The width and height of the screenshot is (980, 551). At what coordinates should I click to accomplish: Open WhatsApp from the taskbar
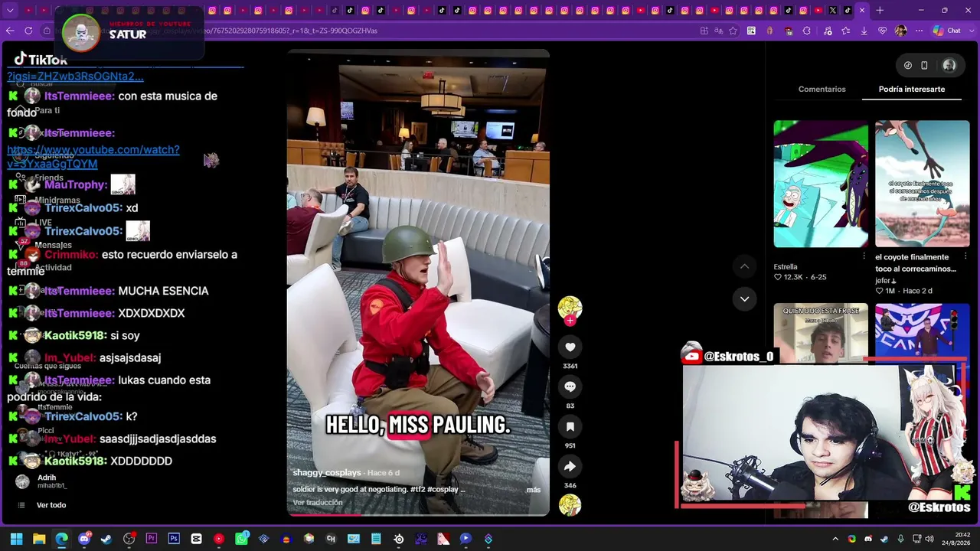[241, 539]
